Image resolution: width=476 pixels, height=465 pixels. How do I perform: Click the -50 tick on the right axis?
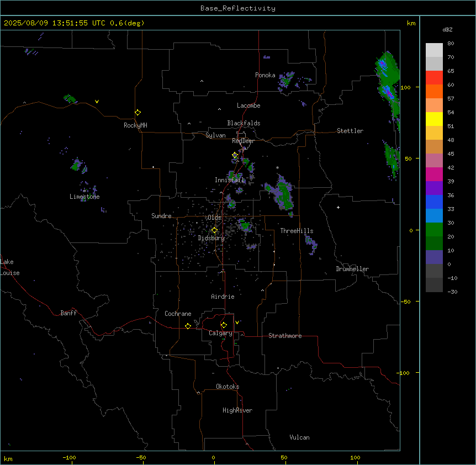click(405, 302)
